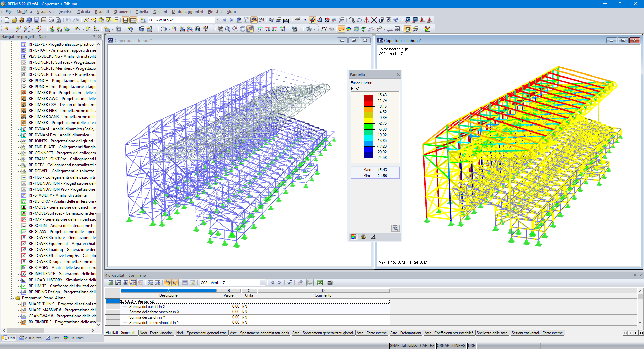Switch navigator to the Visualizza tab
Viewport: 644px width, 349px height.
(30, 338)
